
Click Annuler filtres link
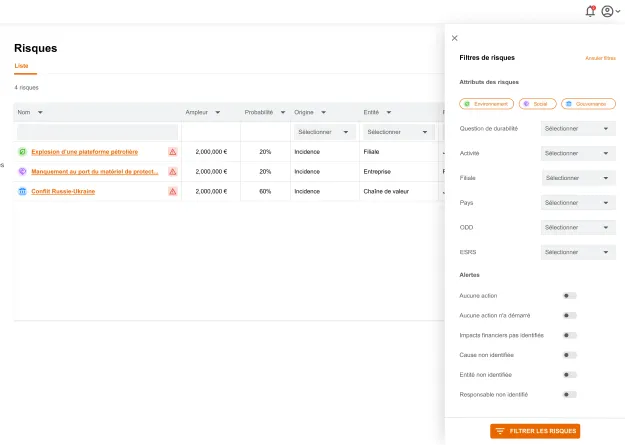pos(600,58)
